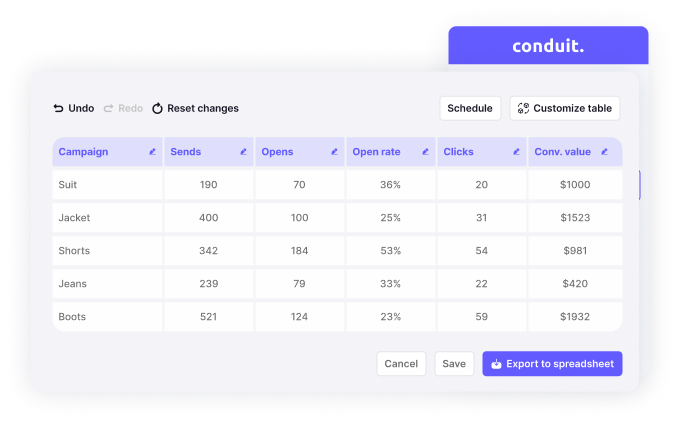Click the Undo arrow icon
681x422 pixels.
click(58, 108)
